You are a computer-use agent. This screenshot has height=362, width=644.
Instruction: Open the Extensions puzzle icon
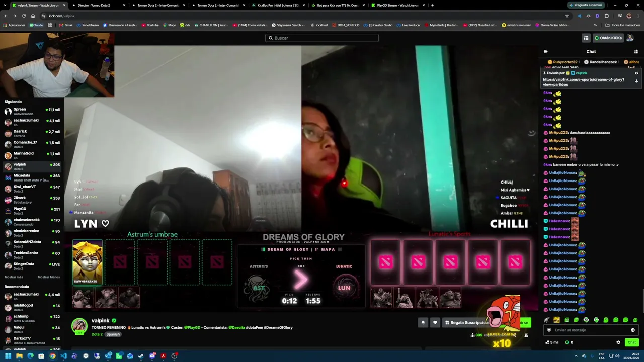[x=606, y=16]
